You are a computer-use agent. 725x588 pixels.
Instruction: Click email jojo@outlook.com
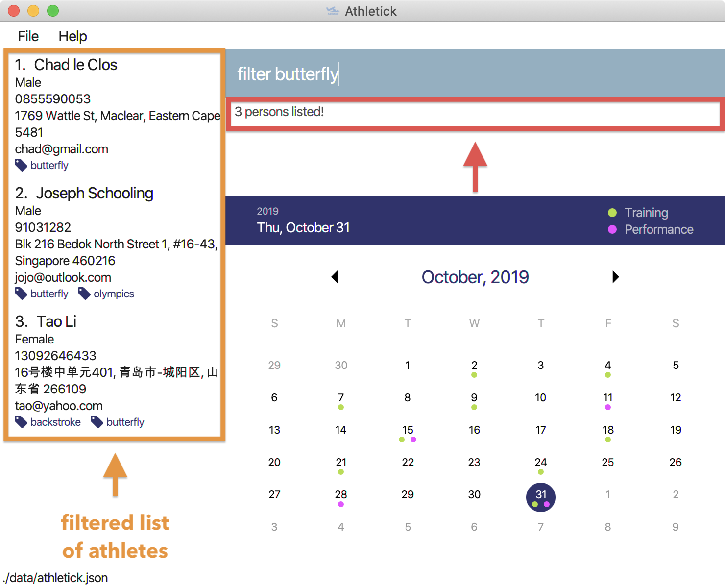click(63, 277)
